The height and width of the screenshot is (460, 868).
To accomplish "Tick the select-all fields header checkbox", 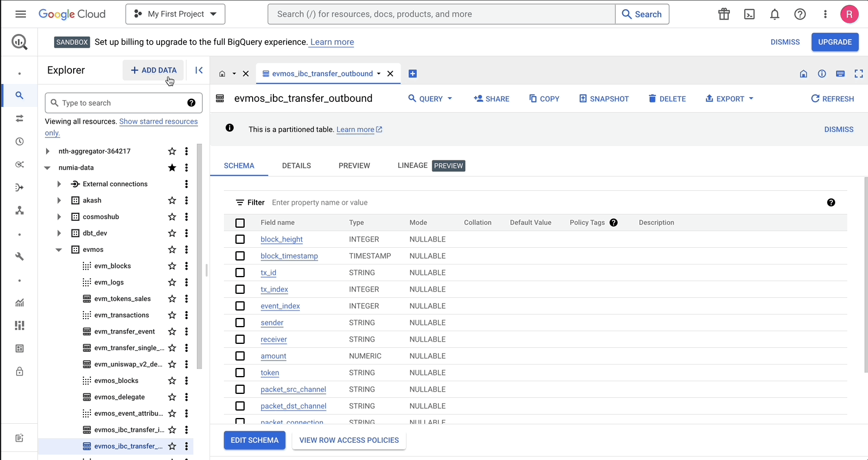I will [x=240, y=223].
